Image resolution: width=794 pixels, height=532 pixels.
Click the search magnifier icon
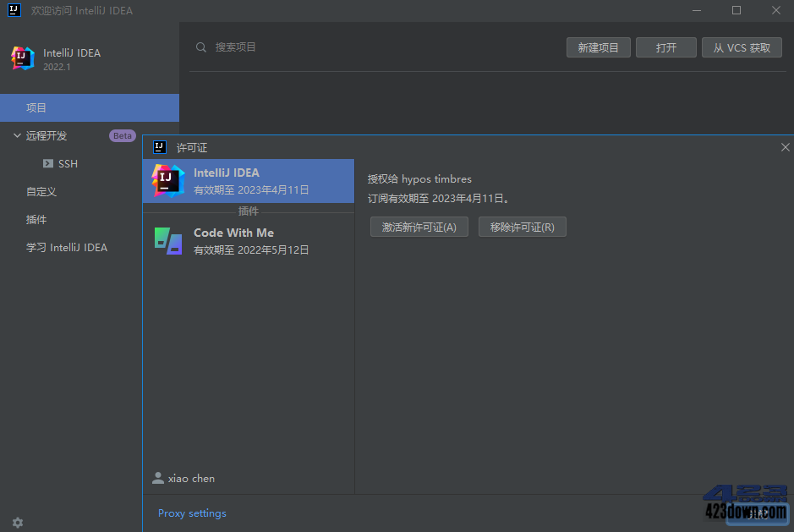[201, 47]
